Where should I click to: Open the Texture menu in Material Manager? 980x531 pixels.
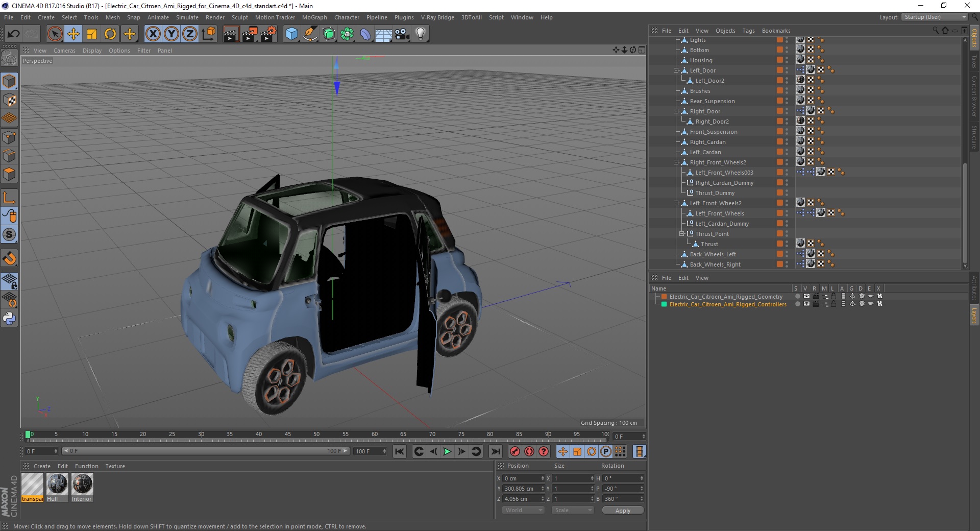pos(115,466)
